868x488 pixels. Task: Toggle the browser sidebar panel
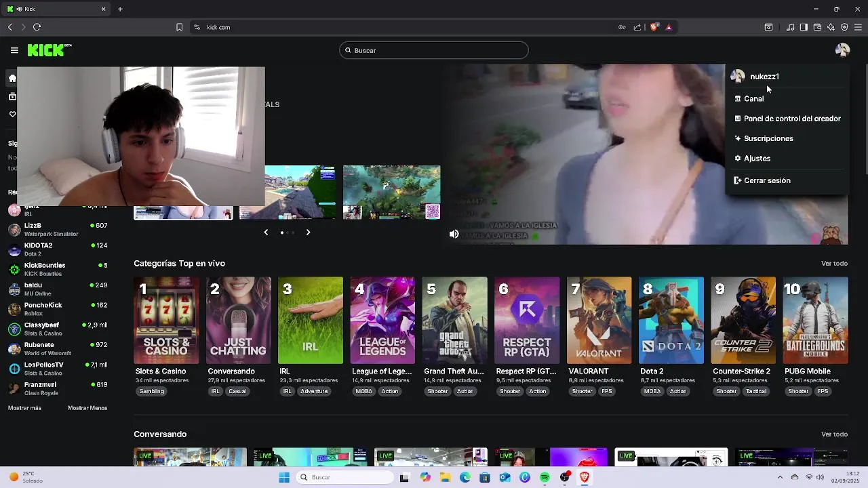(804, 27)
